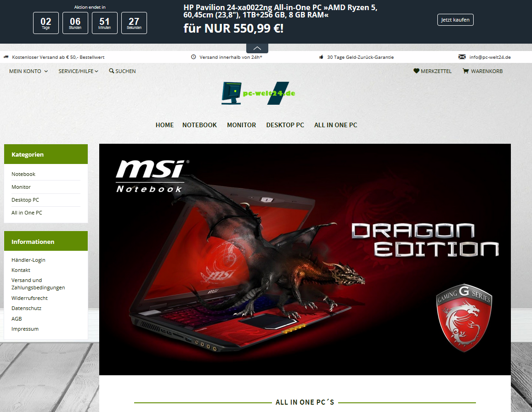Click the 30 Tage Geld-Zurück-Garantie text
532x412 pixels.
point(360,57)
